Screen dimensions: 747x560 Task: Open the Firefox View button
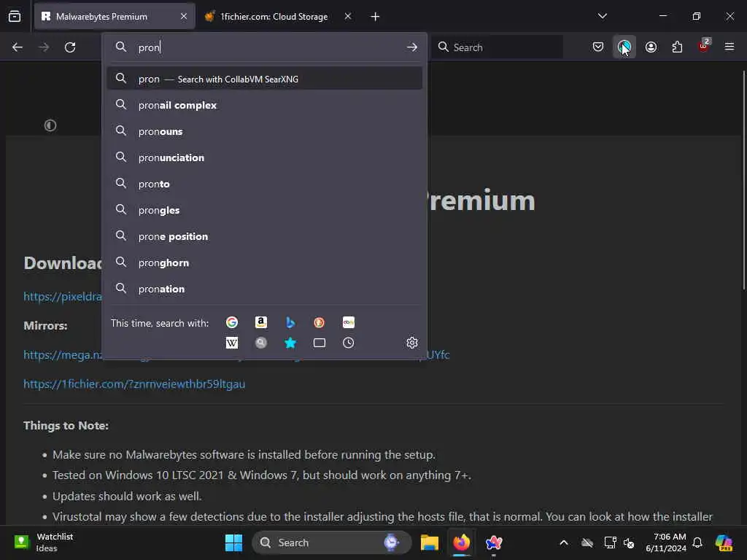tap(15, 17)
